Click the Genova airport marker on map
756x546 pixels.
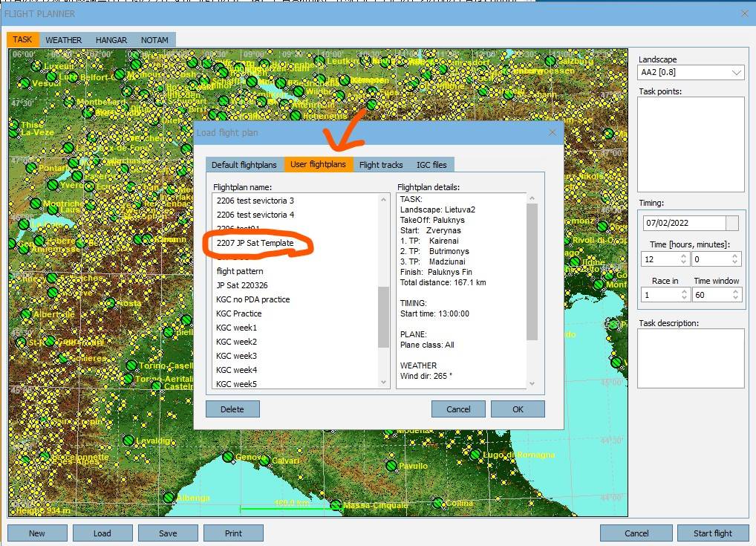(x=227, y=456)
